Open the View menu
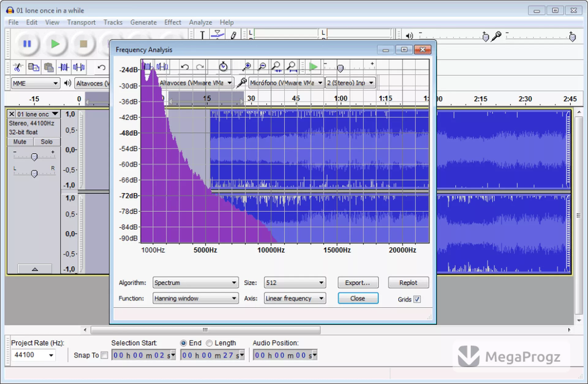588x384 pixels. click(52, 22)
